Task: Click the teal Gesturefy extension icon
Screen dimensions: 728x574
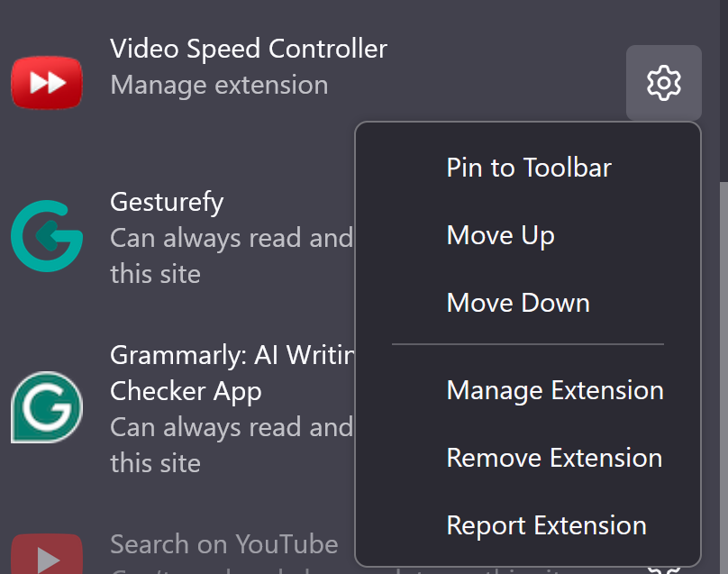Action: tap(47, 236)
